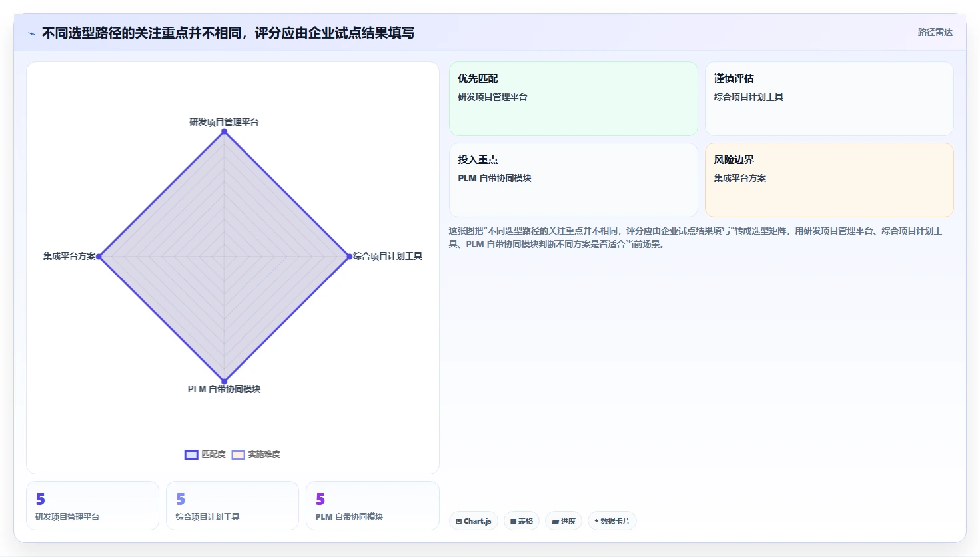Click the description paragraph starting with 这张图把

(x=696, y=237)
